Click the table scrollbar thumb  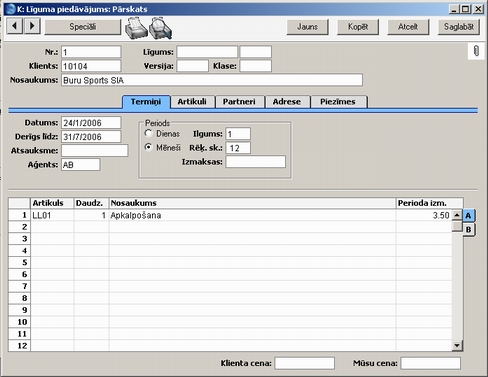point(457,226)
